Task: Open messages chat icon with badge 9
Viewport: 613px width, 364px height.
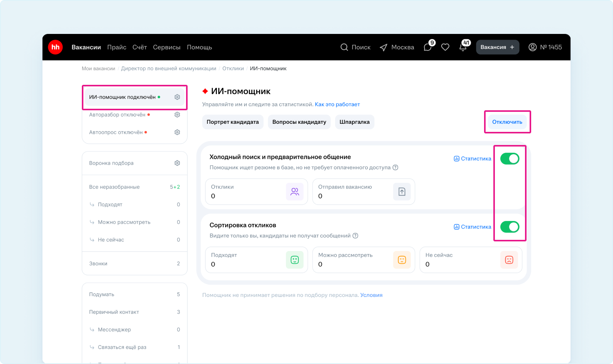Action: 427,47
